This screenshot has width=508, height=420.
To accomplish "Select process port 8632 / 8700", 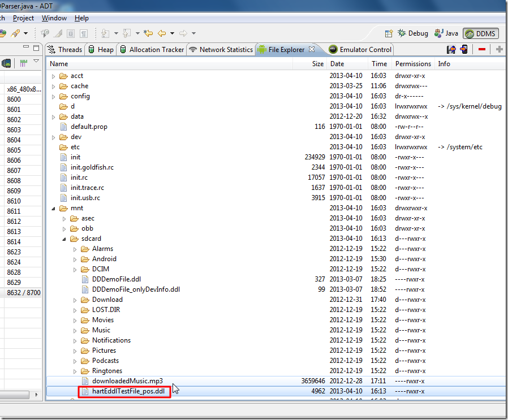I will click(x=24, y=293).
